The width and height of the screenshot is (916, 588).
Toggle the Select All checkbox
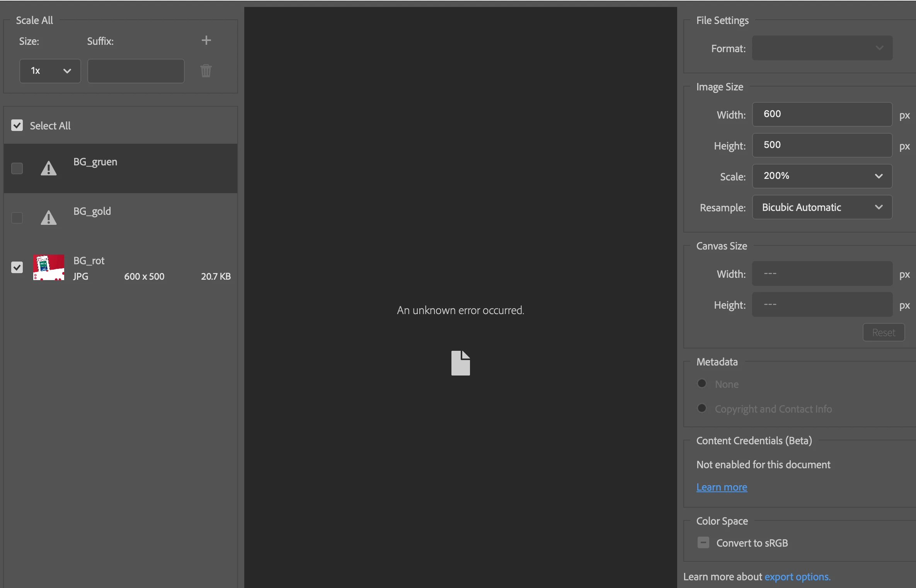[17, 125]
